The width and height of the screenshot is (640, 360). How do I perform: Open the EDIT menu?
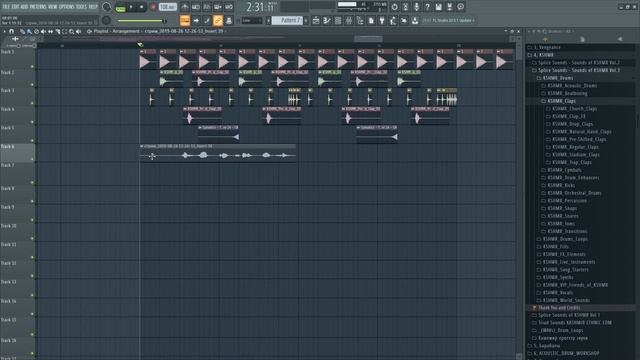15,7
